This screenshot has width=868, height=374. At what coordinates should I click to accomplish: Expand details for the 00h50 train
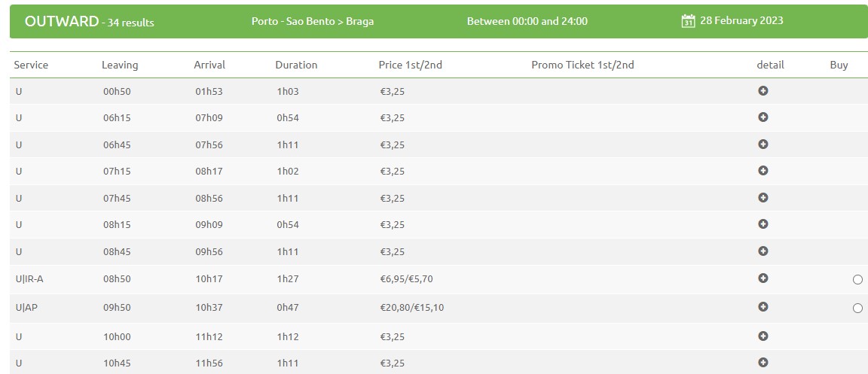(763, 91)
